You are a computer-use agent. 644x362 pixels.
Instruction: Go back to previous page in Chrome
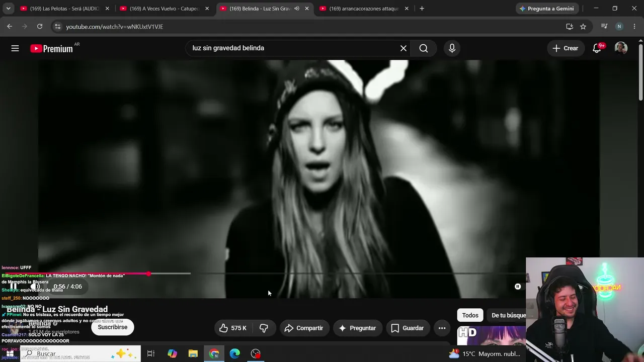pos(10,27)
